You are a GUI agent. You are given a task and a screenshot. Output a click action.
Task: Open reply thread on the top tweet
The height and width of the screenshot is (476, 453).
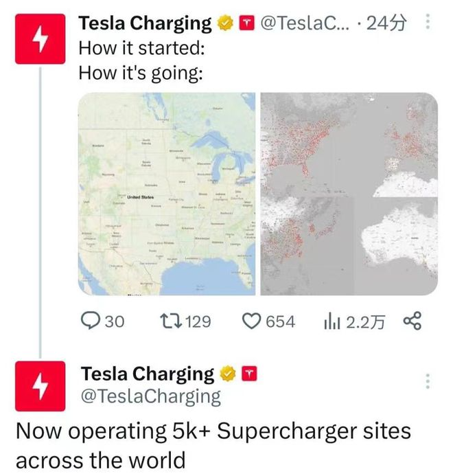tap(91, 321)
